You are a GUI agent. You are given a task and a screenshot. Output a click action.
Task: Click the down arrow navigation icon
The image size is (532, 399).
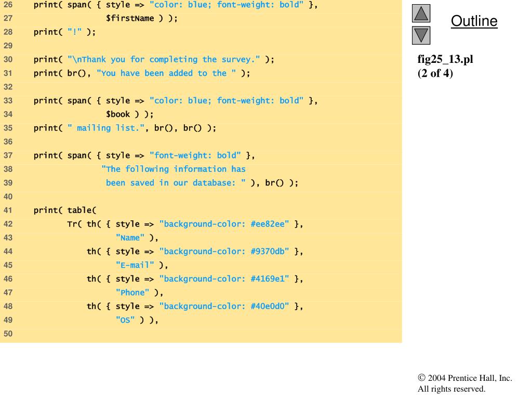tap(421, 35)
